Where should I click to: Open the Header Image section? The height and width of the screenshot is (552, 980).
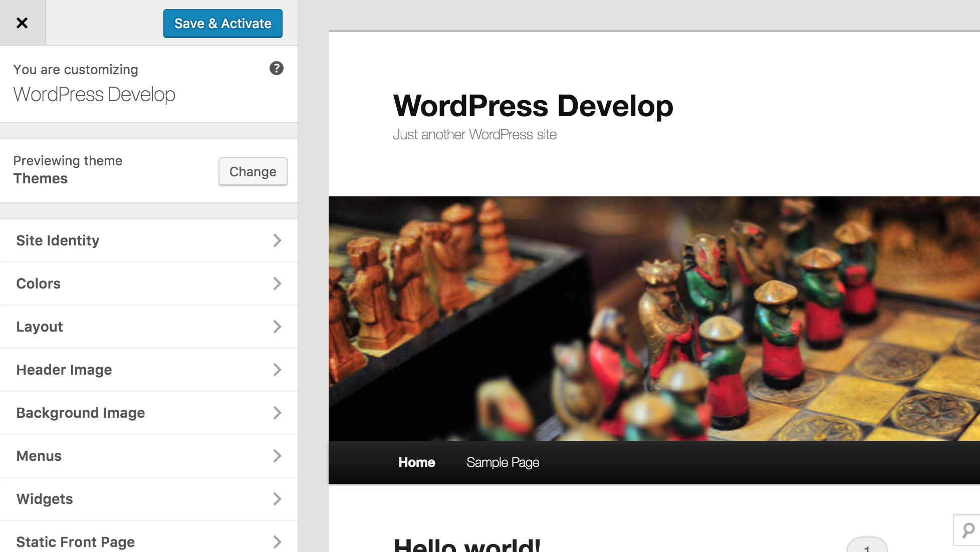tap(149, 370)
